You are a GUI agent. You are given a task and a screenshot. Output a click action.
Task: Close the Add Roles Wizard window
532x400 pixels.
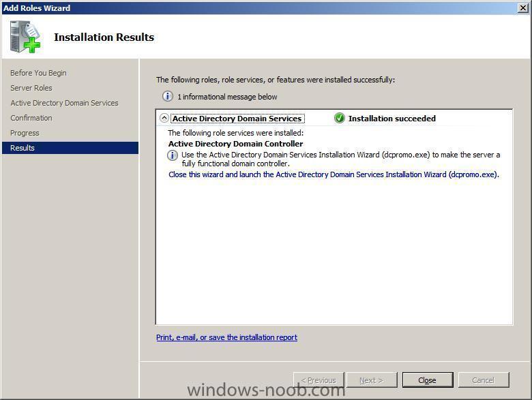coord(523,7)
